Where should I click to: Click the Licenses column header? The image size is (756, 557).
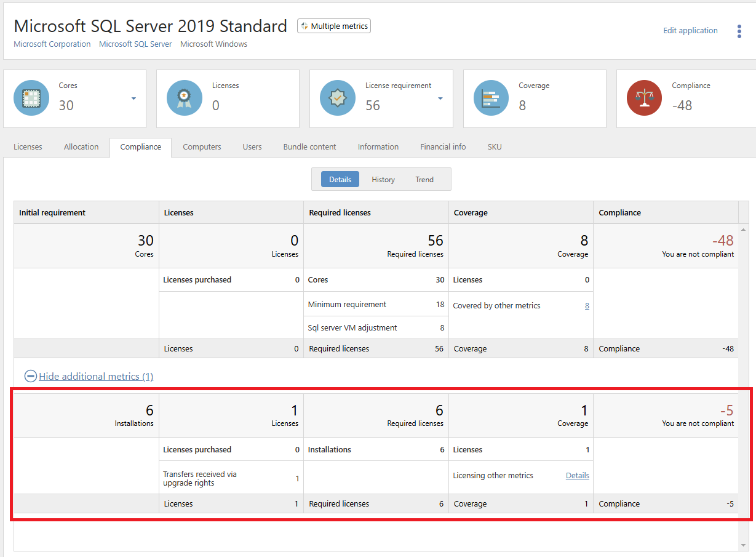tap(231, 212)
